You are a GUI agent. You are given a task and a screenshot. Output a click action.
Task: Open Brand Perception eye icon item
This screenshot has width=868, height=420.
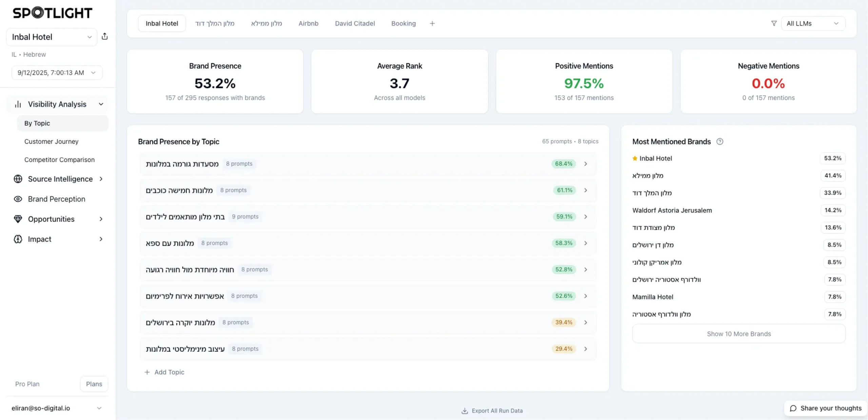click(x=18, y=199)
